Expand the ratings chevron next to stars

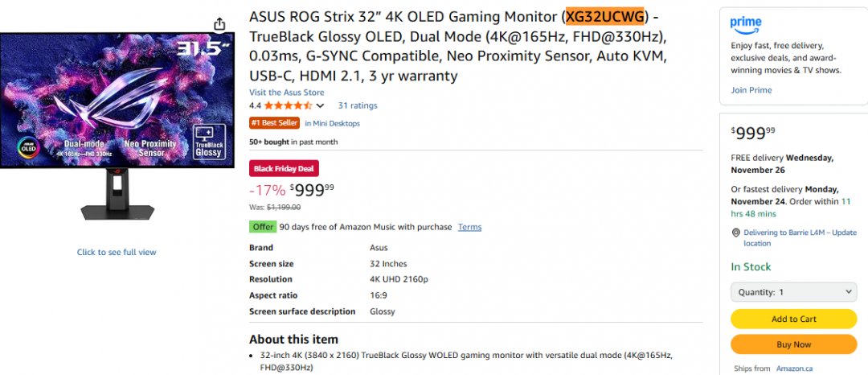click(321, 105)
